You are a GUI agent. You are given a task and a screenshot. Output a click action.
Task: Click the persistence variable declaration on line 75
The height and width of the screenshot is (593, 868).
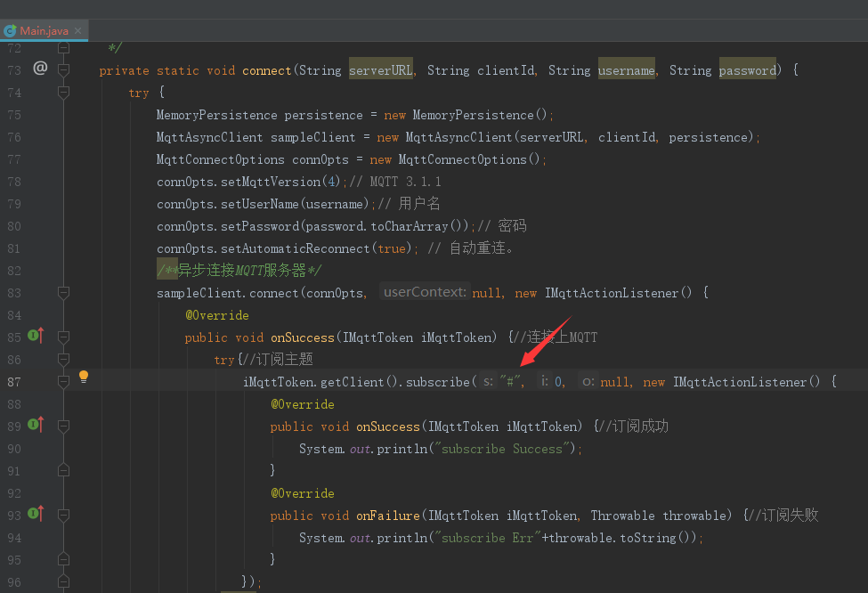[x=323, y=115]
